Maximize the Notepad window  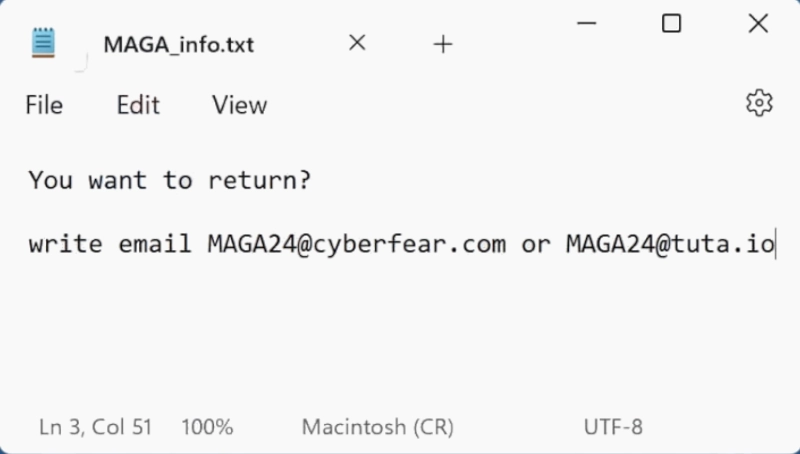coord(671,24)
